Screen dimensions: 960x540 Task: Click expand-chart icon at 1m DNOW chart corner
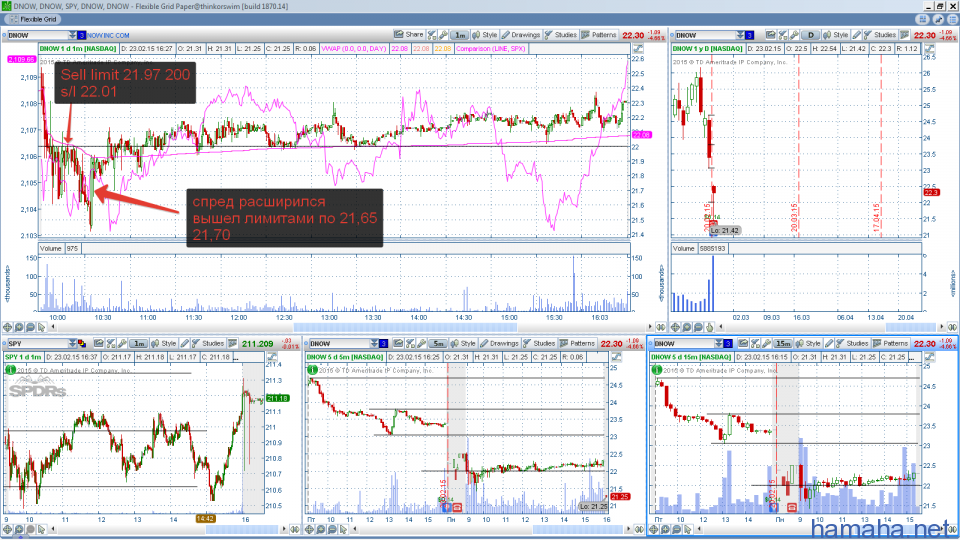point(638,48)
